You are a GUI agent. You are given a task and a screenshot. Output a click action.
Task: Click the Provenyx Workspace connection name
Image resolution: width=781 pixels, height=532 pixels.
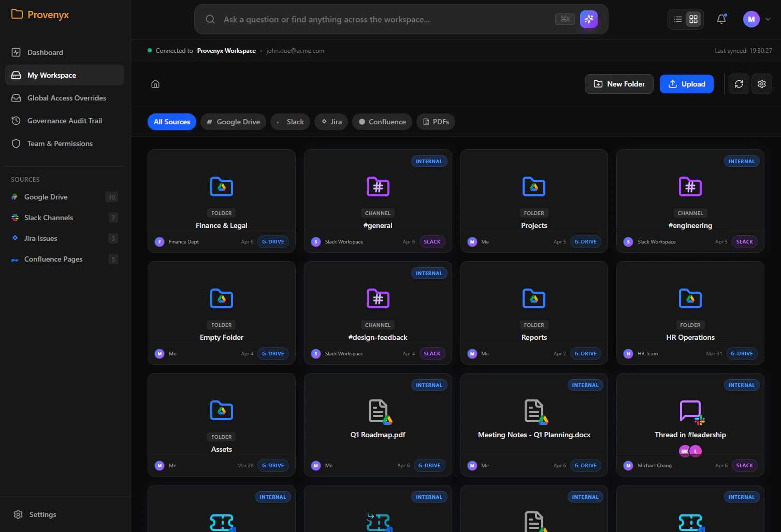pos(226,51)
